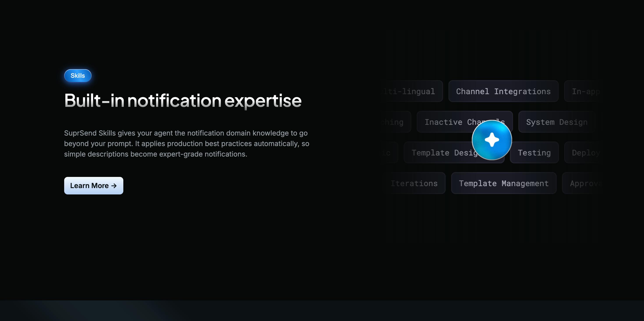
Task: Select the Template Management chip
Action: [x=504, y=183]
